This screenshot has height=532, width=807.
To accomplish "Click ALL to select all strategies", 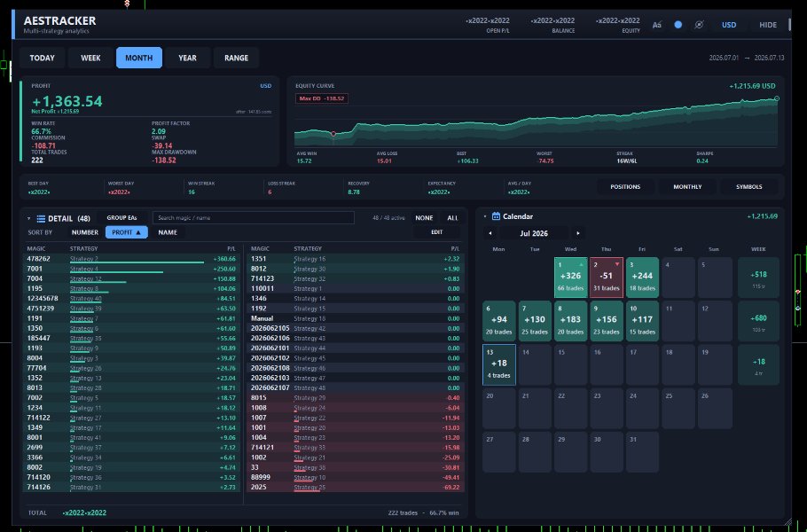I will click(452, 218).
